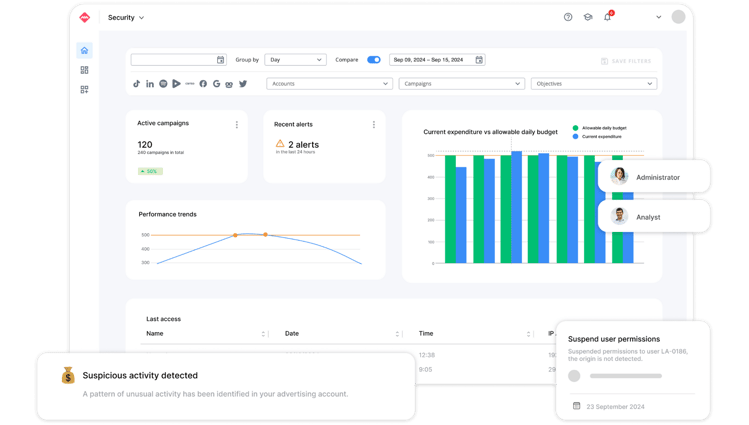Toggle the Compare switch
This screenshot has height=425, width=749.
coord(374,60)
